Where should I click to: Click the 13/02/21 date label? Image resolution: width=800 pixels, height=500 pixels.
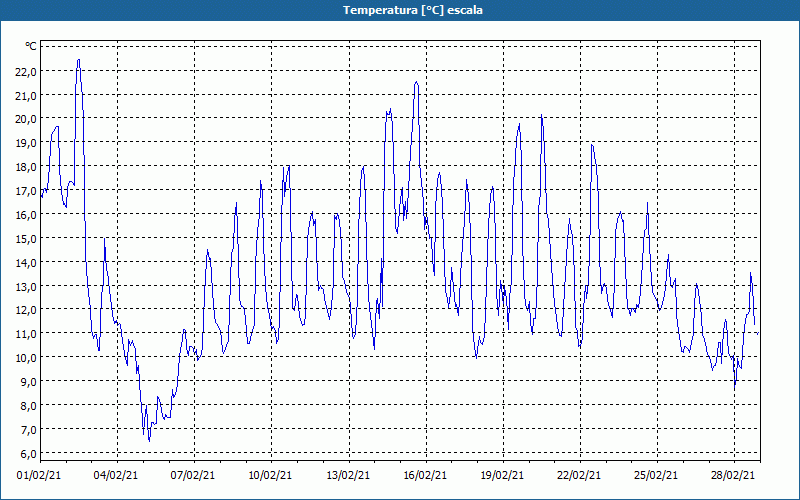point(348,476)
